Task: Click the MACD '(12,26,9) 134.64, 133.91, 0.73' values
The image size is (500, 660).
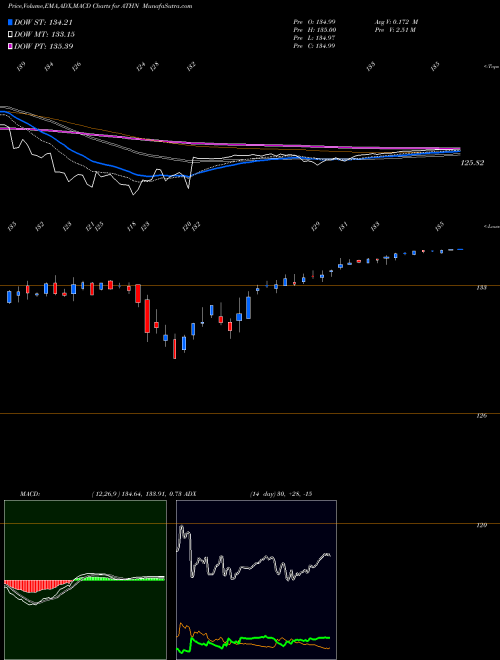Action: point(136,494)
